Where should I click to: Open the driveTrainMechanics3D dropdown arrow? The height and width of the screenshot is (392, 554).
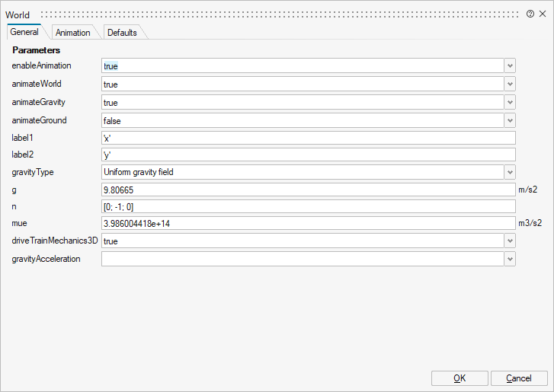(x=510, y=241)
